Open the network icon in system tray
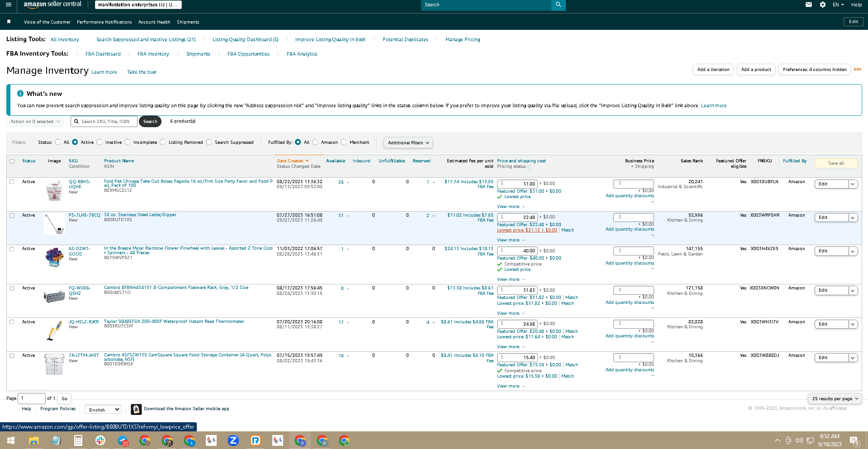 click(x=810, y=440)
